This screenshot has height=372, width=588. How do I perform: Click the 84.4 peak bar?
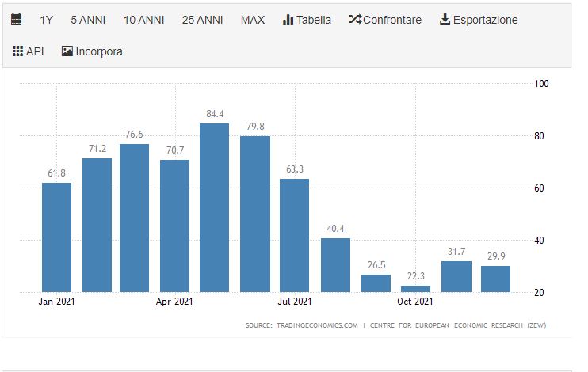click(215, 207)
